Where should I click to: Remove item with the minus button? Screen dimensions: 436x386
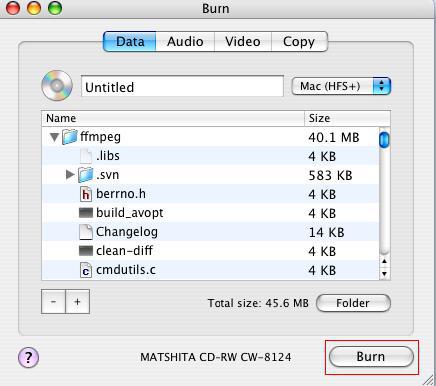pos(53,302)
